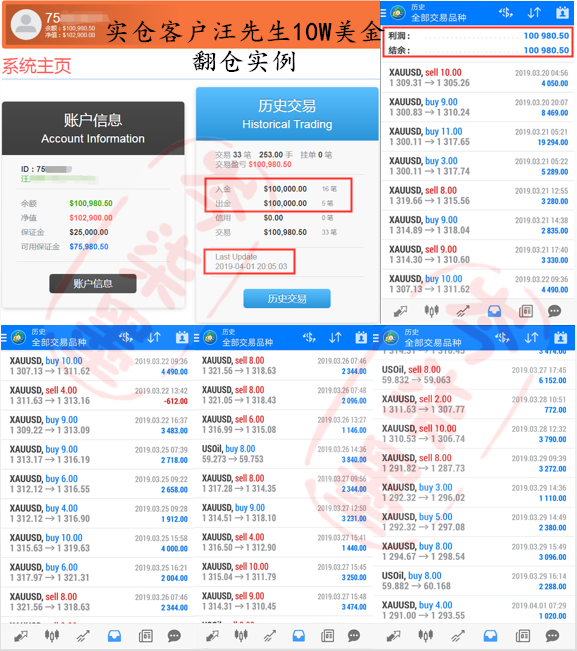Open news tab icon in 利润 summary panel

coord(526,311)
